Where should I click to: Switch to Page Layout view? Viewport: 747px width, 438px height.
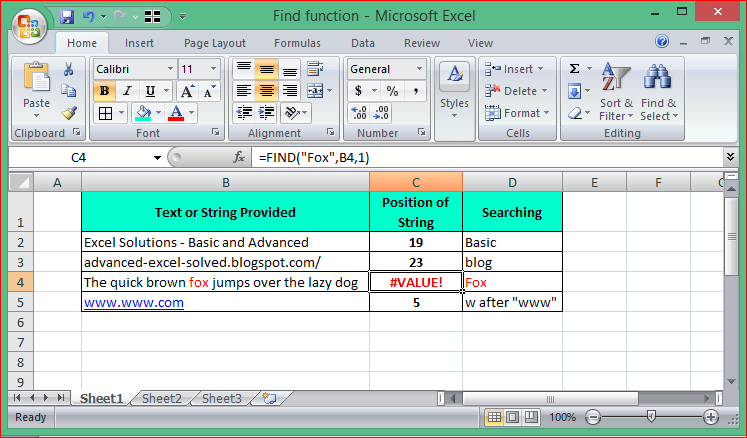tap(512, 418)
